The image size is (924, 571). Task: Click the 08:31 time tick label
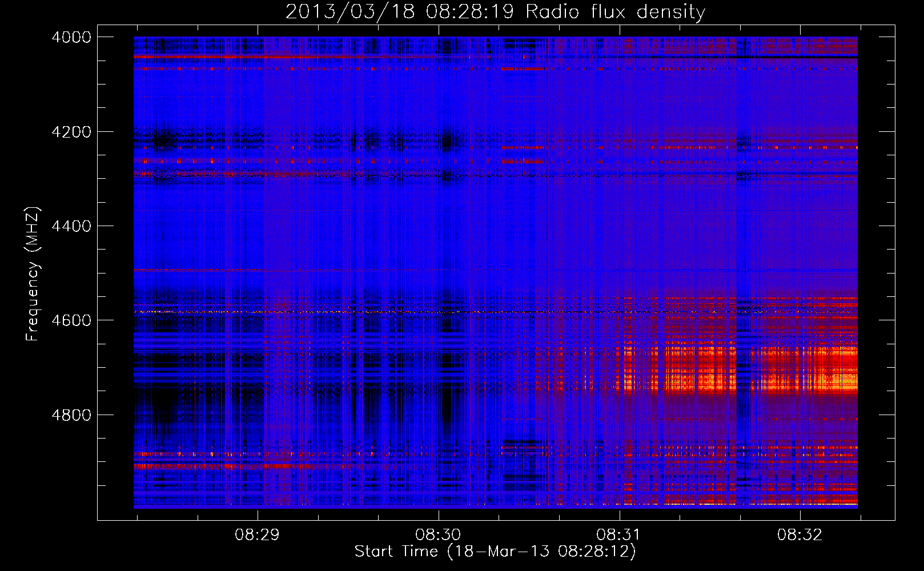tap(619, 535)
